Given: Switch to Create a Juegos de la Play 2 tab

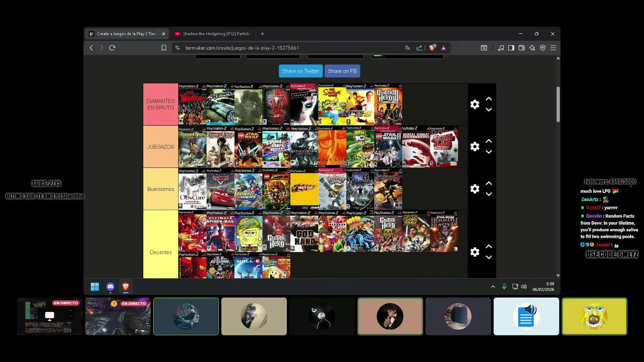Looking at the screenshot, I should tap(126, 34).
